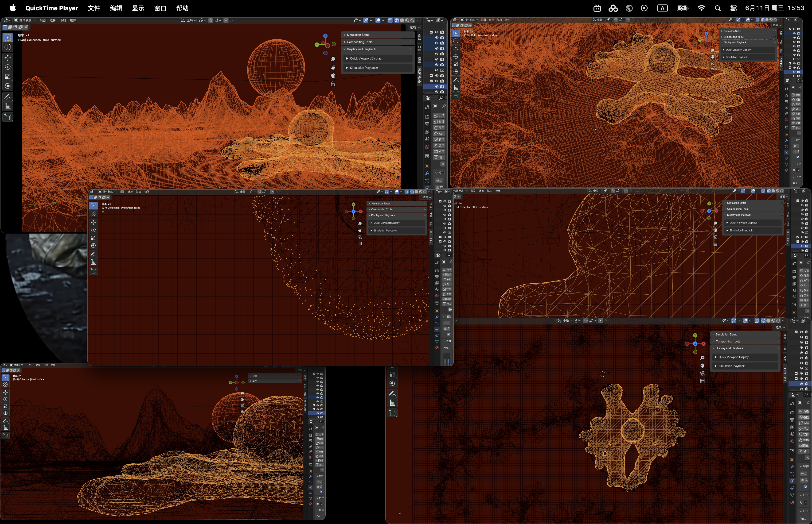Activate the Transform tool in top-left window
The image size is (812, 524).
pyautogui.click(x=8, y=86)
